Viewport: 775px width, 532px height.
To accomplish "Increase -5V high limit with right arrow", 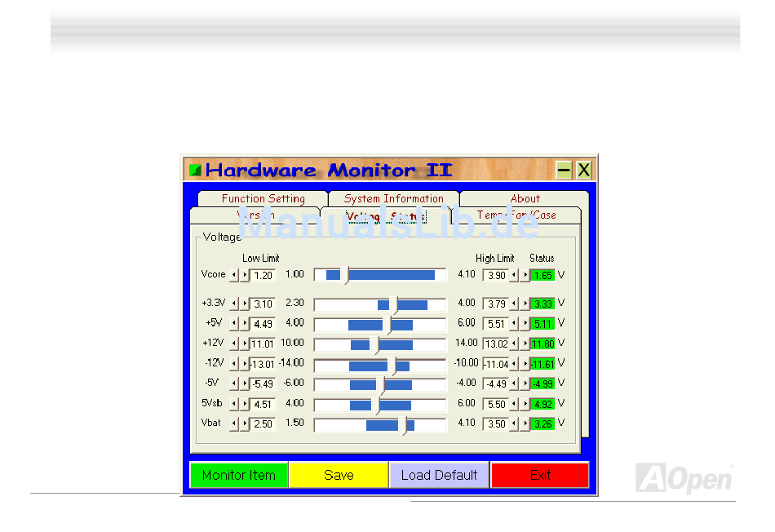I will pyautogui.click(x=525, y=383).
